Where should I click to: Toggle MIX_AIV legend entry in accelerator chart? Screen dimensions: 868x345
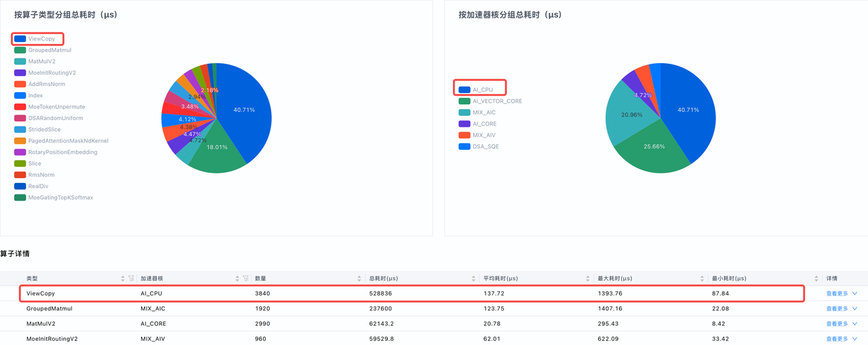(x=477, y=135)
